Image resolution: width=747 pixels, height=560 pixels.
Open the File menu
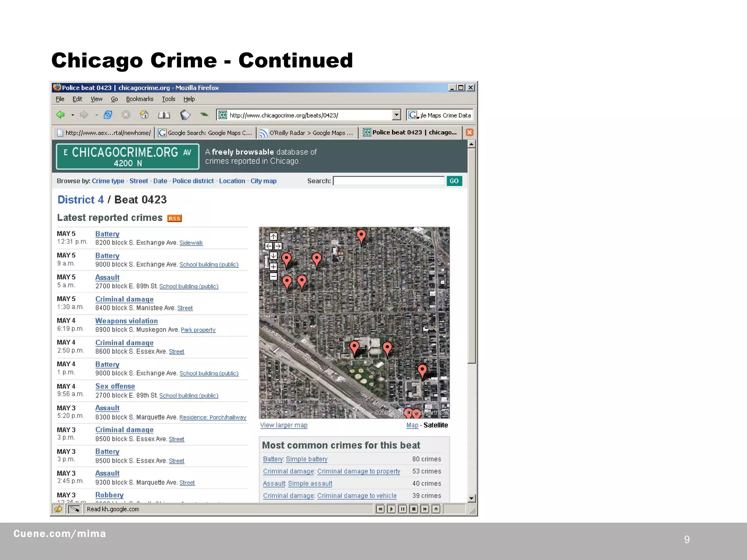[60, 99]
